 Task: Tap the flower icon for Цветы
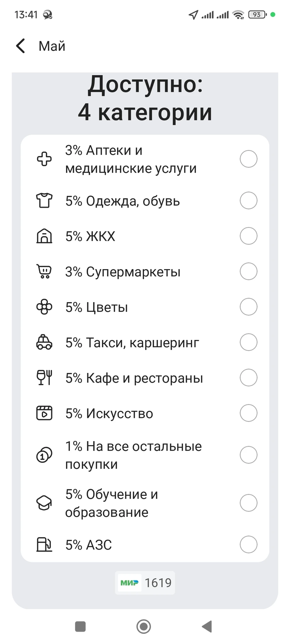point(44,307)
